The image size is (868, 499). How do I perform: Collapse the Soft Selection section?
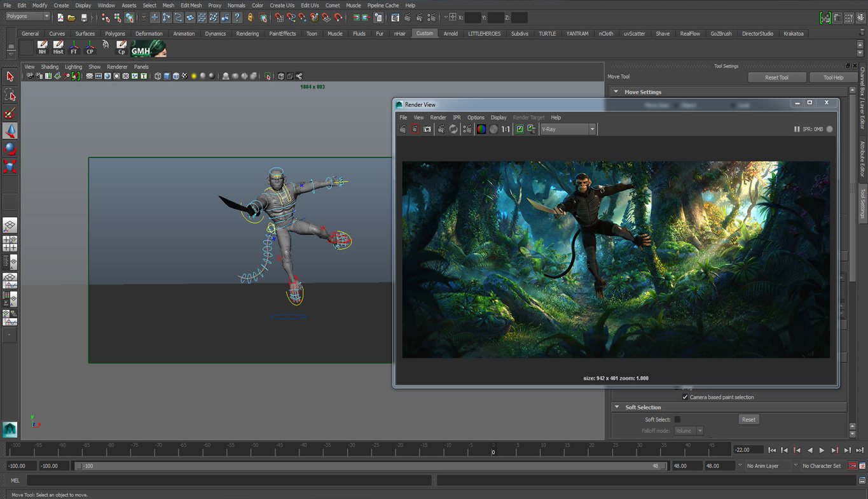616,407
